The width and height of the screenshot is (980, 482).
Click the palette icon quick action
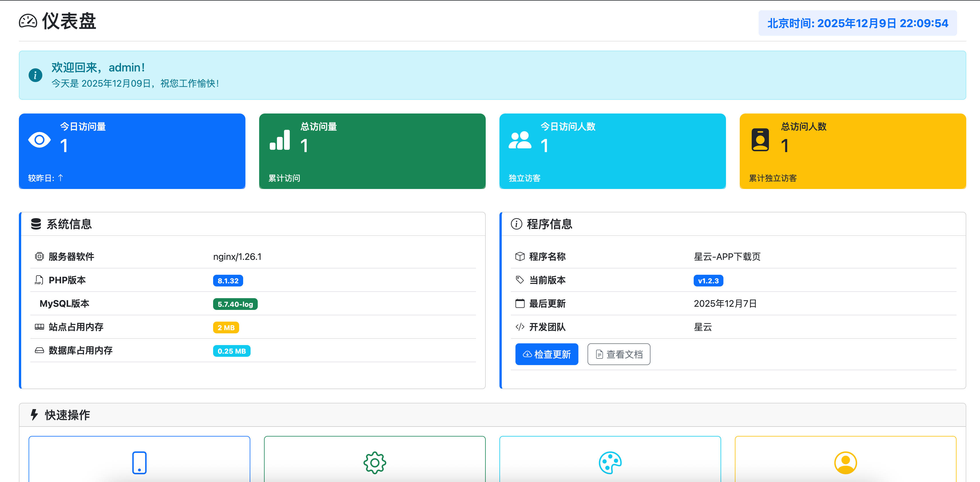click(x=610, y=463)
